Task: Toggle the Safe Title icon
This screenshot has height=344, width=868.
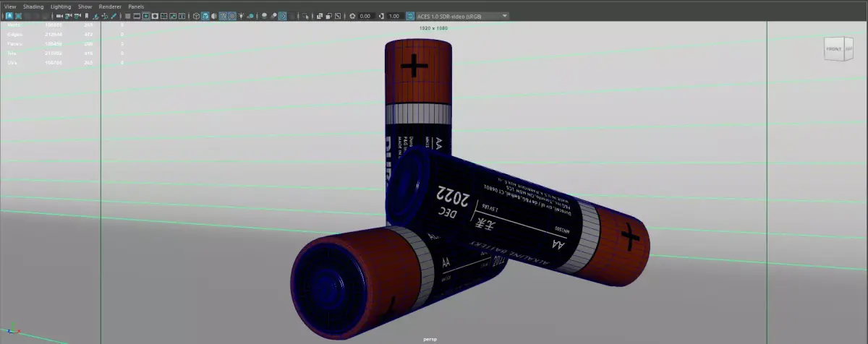Action: [x=182, y=16]
